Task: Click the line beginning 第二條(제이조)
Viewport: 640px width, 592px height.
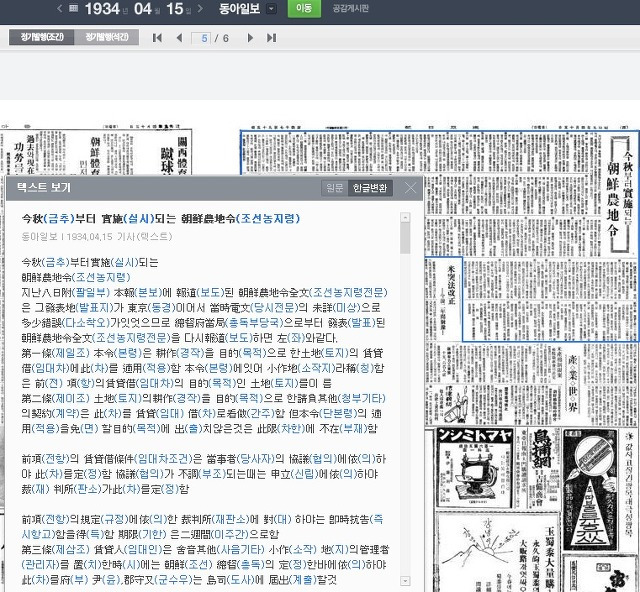Action: pyautogui.click(x=203, y=398)
